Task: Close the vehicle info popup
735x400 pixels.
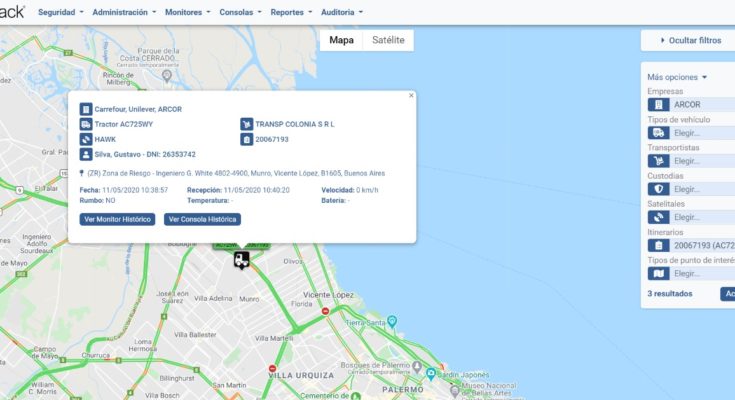Action: point(411,96)
